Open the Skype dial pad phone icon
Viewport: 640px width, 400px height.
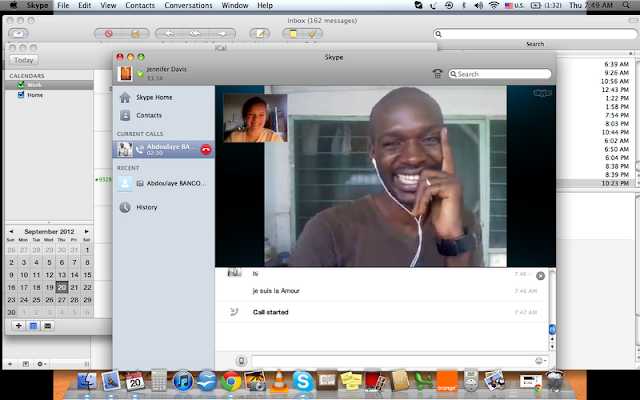437,74
